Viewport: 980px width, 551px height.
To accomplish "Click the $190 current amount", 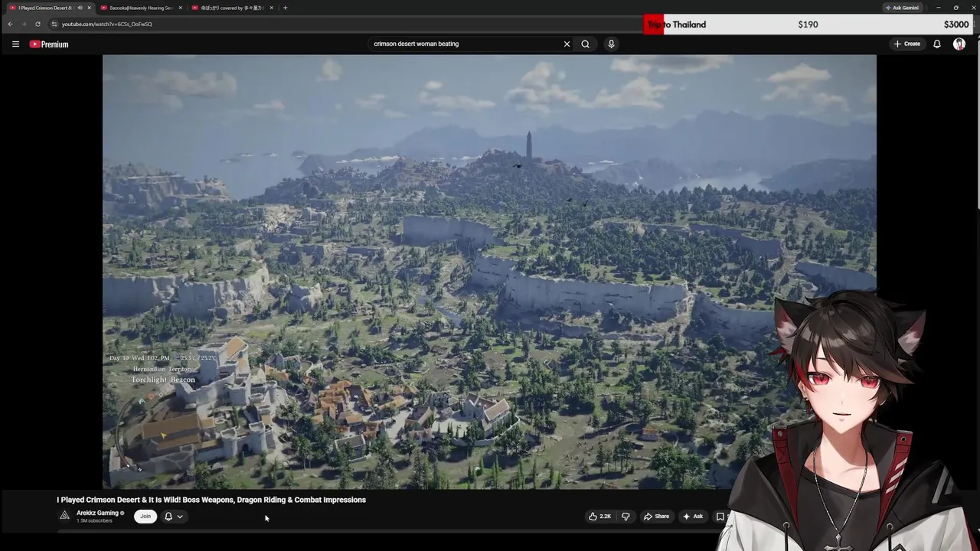I will [808, 24].
